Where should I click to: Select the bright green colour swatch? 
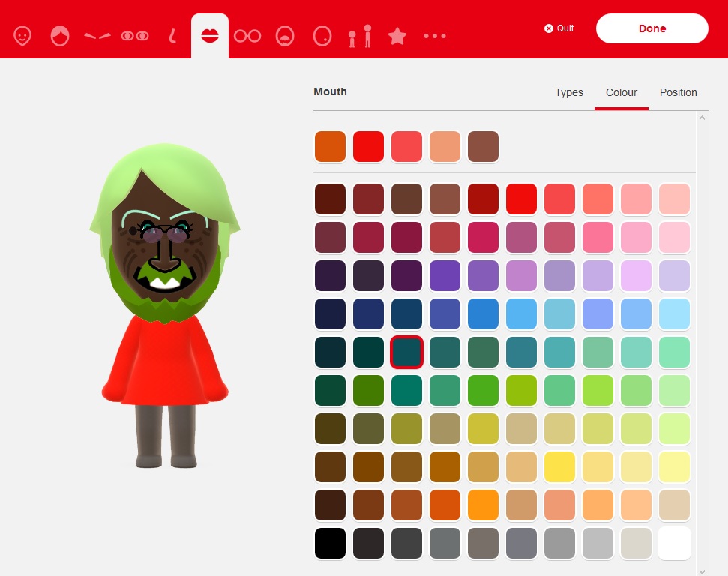[484, 390]
